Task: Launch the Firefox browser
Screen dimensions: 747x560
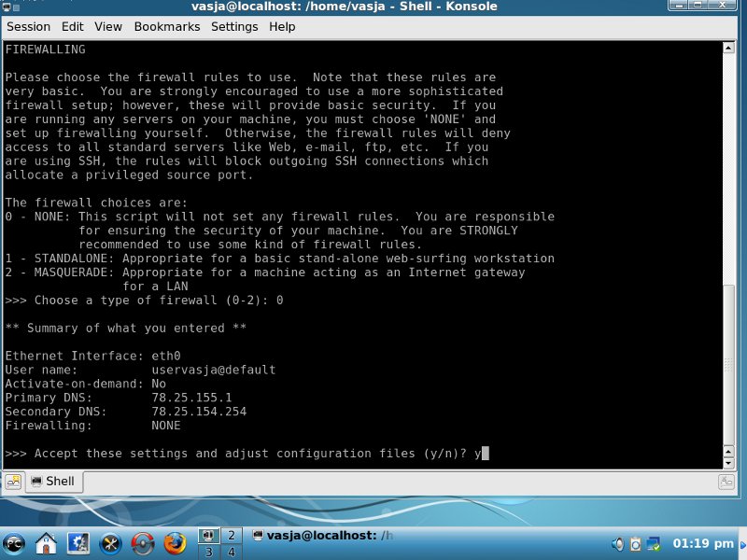Action: coord(175,542)
